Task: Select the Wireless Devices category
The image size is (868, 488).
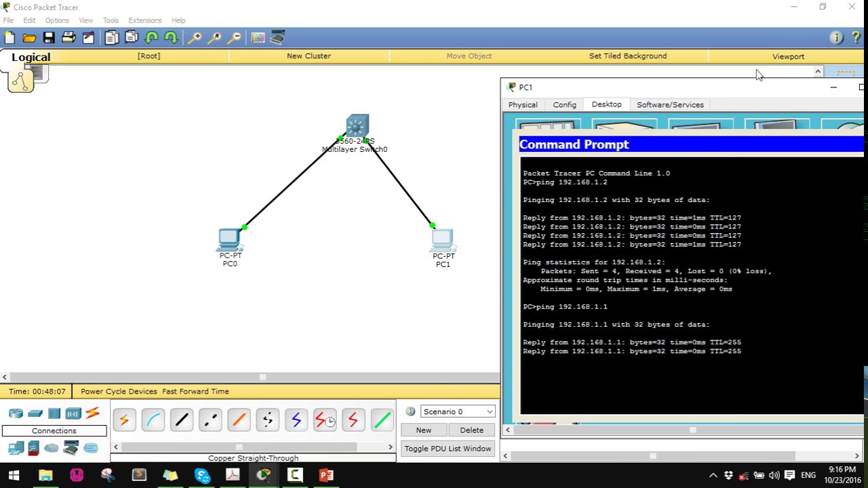Action: coord(73,413)
